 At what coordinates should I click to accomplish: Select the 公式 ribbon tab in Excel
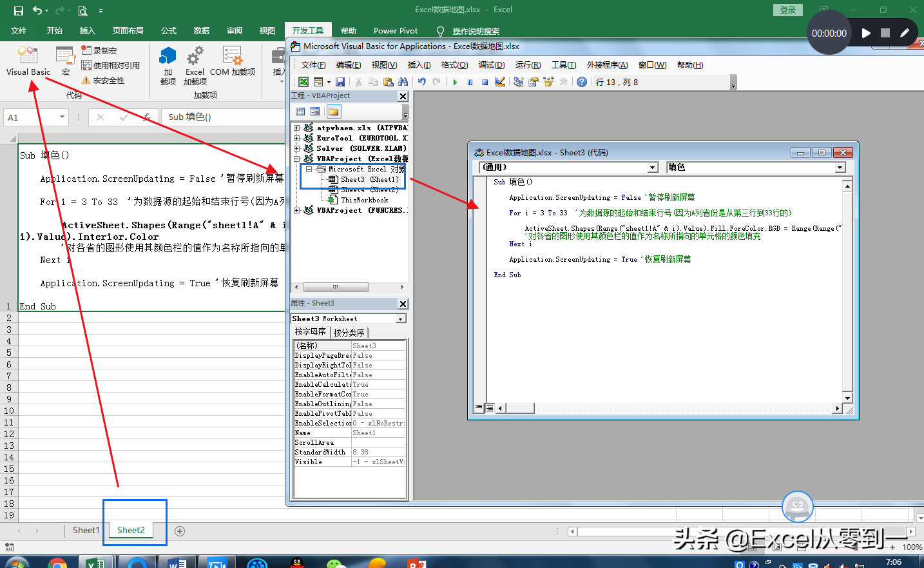pyautogui.click(x=169, y=30)
